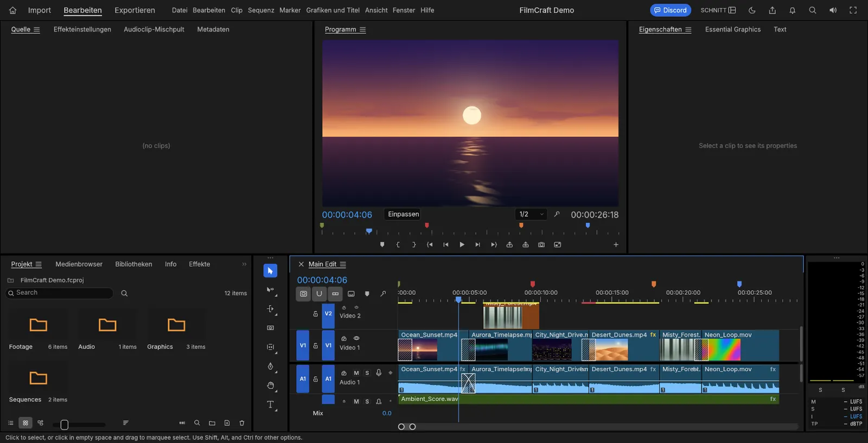Open the Programm panel menu
Image resolution: width=868 pixels, height=443 pixels.
(362, 30)
